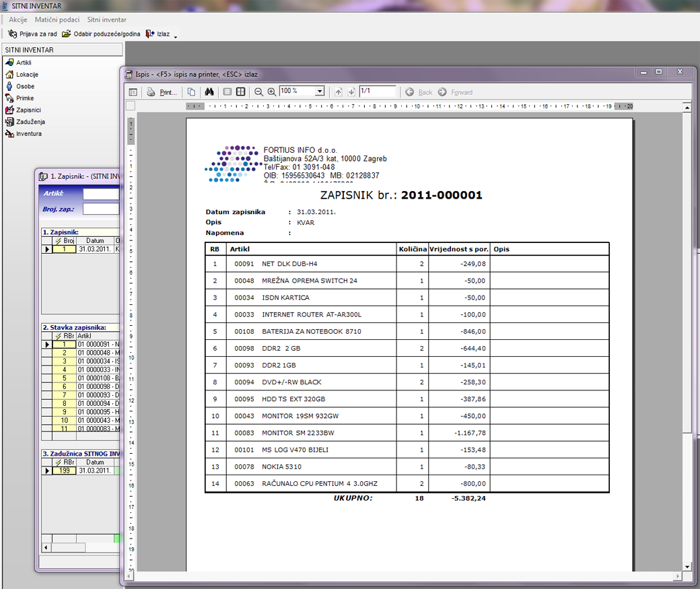The height and width of the screenshot is (589, 700).
Task: Select Zadužnica row 199
Action: tap(81, 471)
